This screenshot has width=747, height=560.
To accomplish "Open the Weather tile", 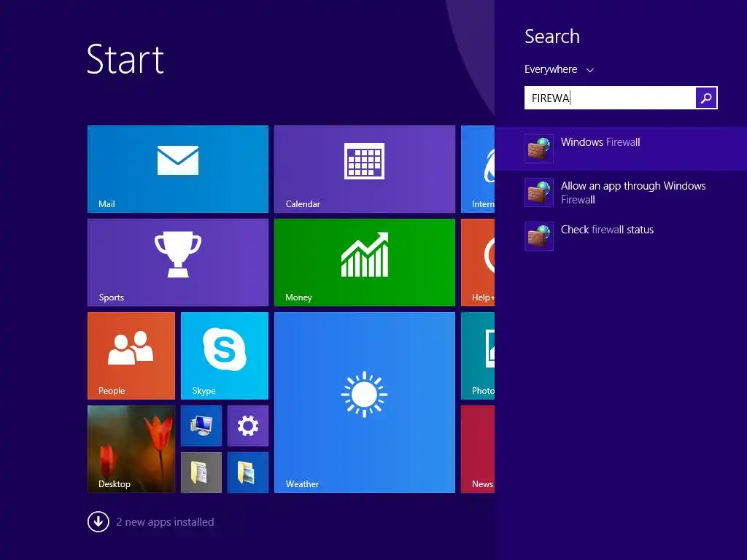I will 365,402.
